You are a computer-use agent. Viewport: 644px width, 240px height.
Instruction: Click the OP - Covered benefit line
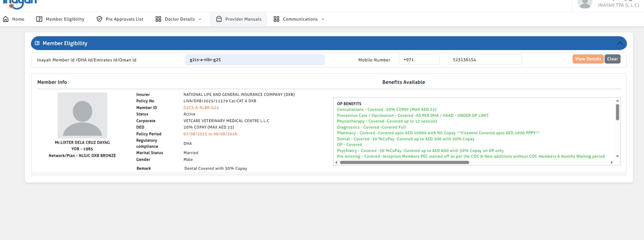click(x=350, y=144)
